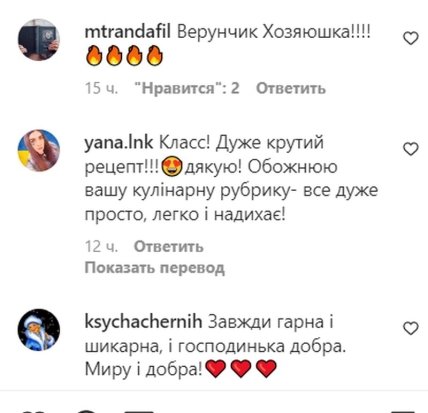
Task: Visit the mtrandafil username link
Action: pyautogui.click(x=128, y=32)
